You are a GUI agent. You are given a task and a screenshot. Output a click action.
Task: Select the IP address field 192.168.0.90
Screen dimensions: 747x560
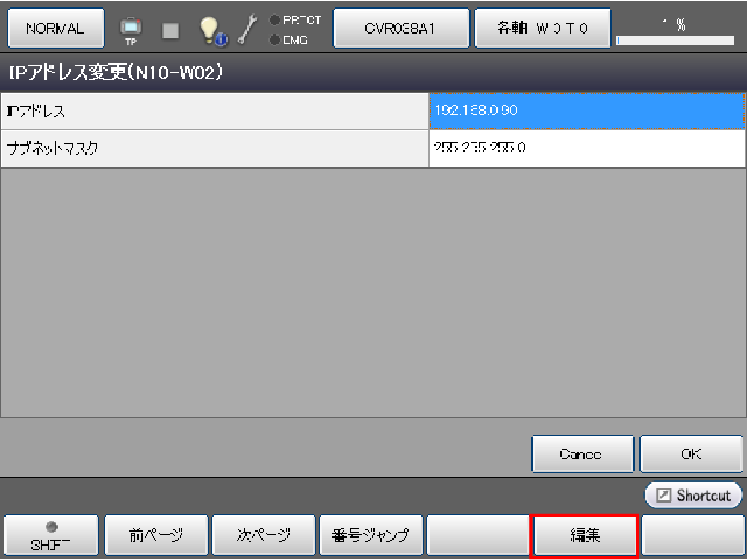(586, 111)
